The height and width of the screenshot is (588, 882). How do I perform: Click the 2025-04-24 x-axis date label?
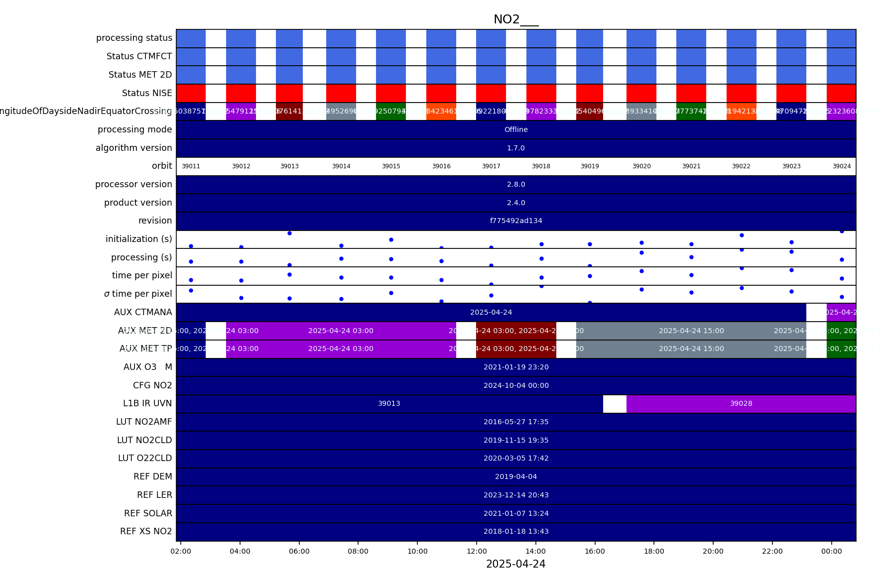click(515, 564)
